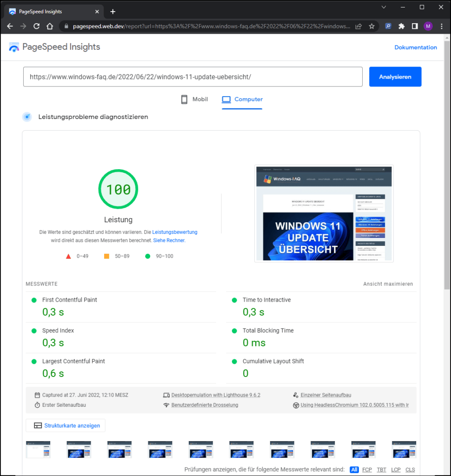451x476 pixels.
Task: Switch to the Mobil tab
Action: (195, 99)
